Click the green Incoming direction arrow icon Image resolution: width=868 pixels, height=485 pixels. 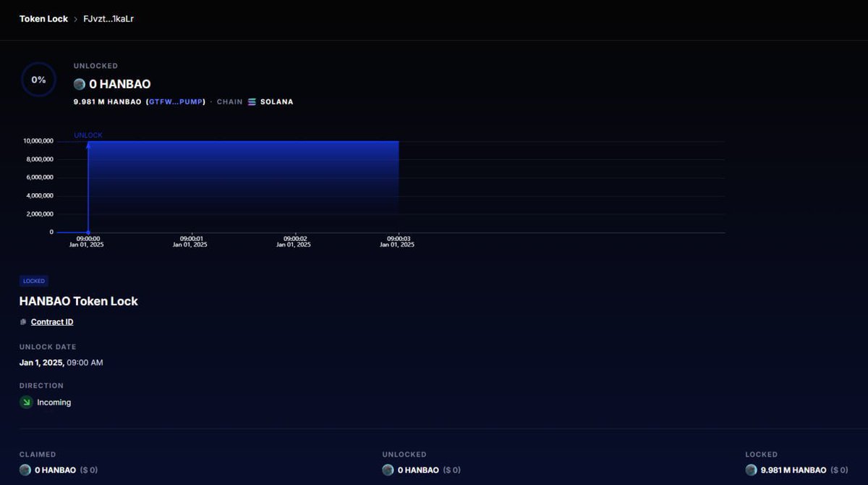26,402
